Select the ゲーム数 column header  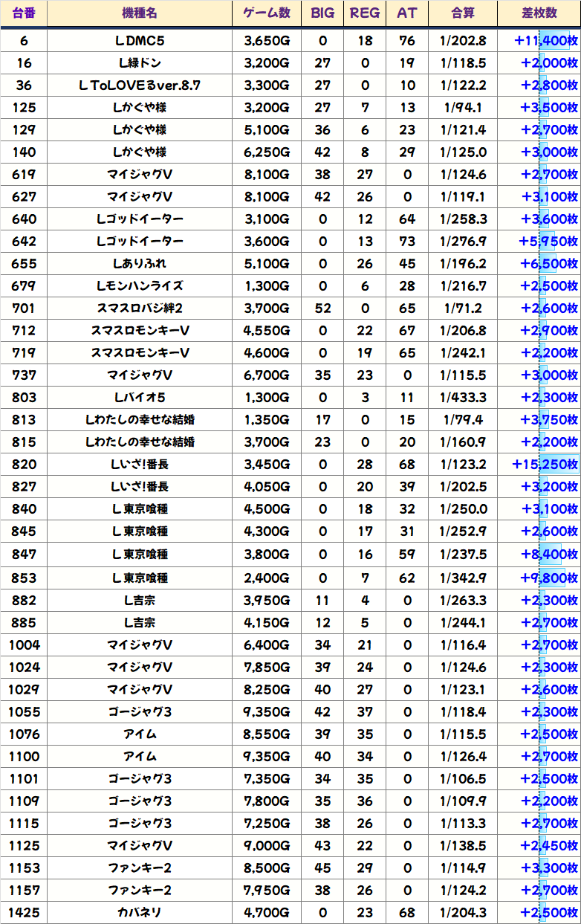click(x=267, y=13)
